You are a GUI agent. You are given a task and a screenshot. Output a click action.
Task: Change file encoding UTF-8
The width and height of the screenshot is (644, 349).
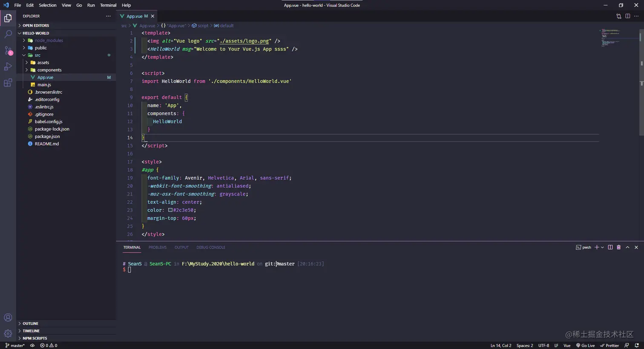(544, 346)
